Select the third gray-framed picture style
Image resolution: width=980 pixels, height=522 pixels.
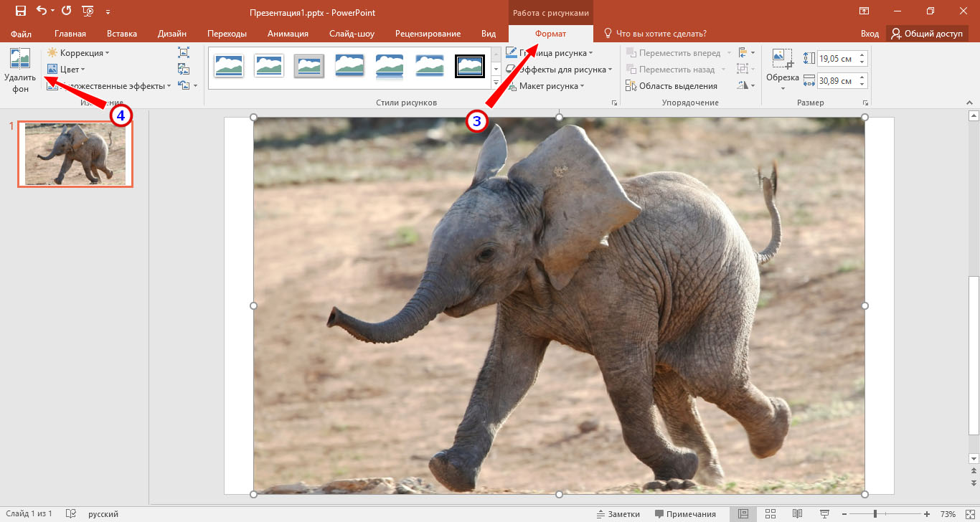309,66
